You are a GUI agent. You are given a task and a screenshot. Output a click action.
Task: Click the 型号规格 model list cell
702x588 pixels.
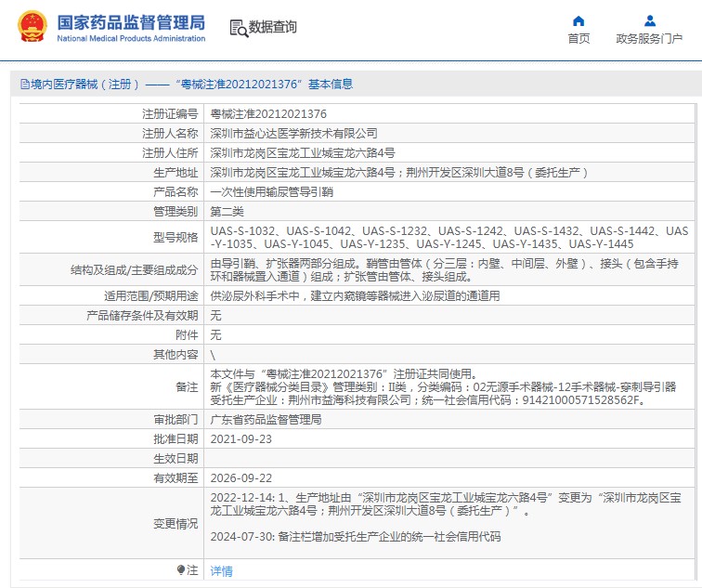click(449, 237)
